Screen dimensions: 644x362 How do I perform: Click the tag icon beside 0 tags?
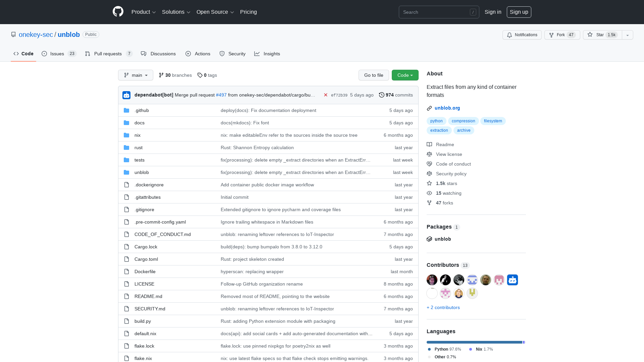200,75
